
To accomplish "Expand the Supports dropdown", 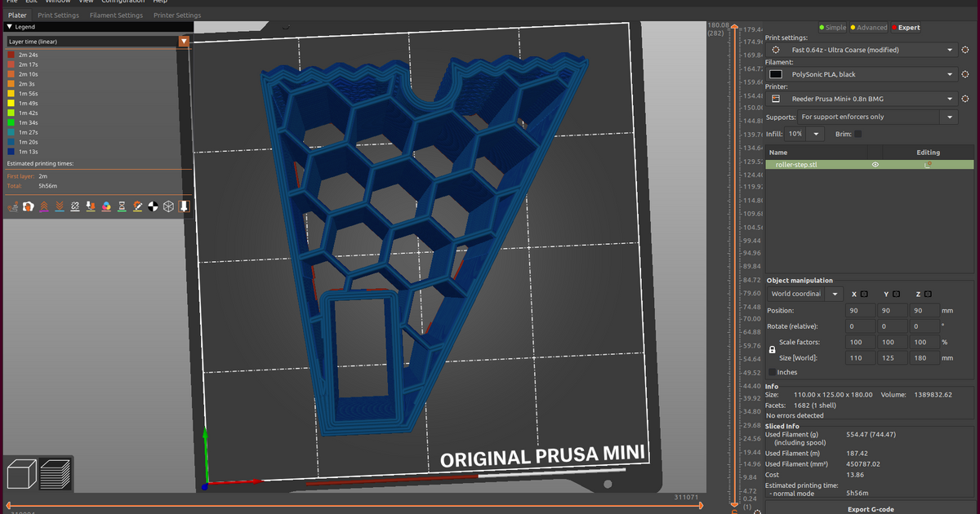I will coord(948,117).
